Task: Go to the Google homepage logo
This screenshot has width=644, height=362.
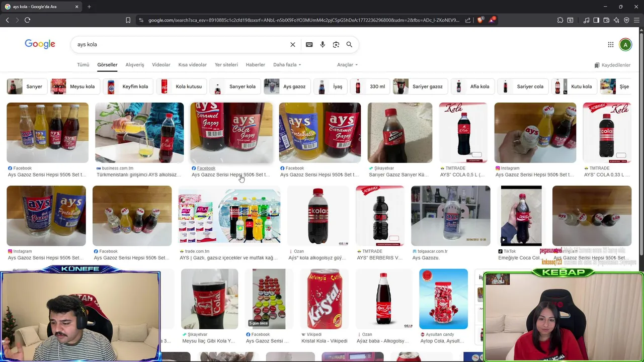Action: (40, 44)
